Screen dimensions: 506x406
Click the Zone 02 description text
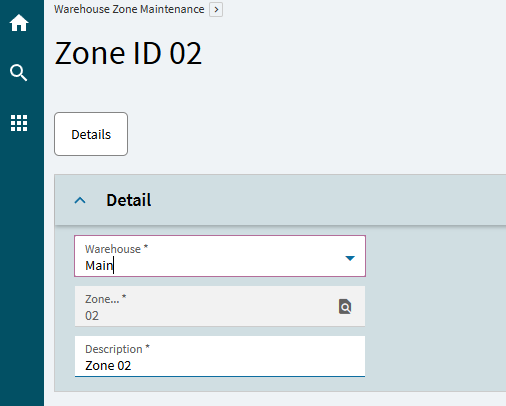108,366
